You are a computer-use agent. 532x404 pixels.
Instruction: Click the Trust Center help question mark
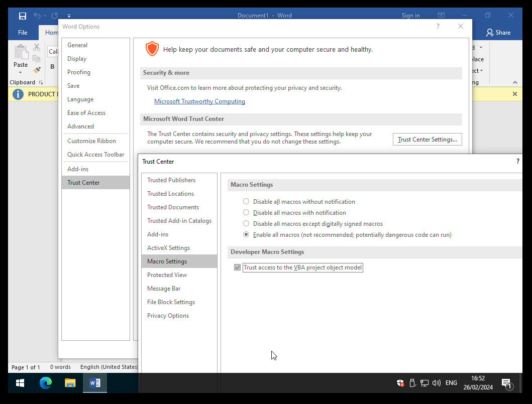pyautogui.click(x=517, y=162)
